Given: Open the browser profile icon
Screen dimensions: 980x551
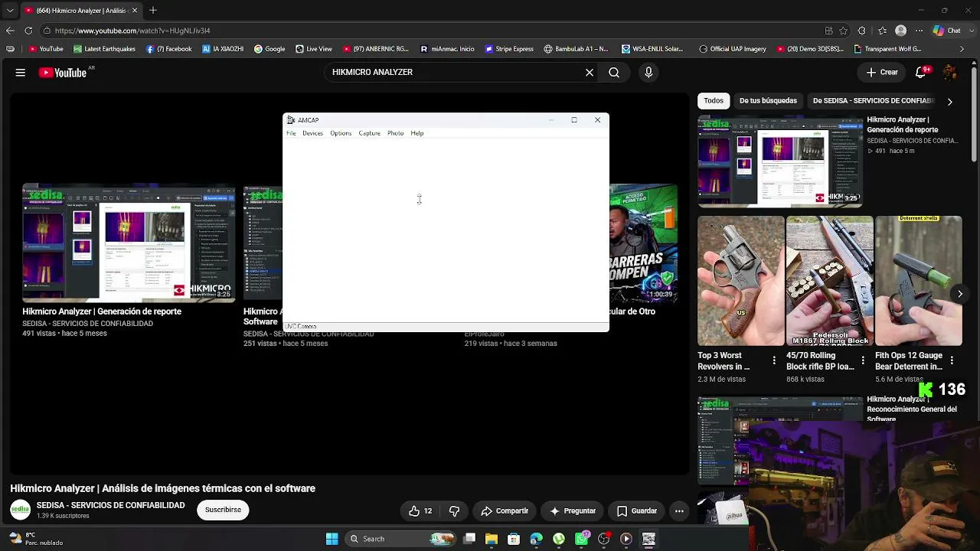Looking at the screenshot, I should click(901, 31).
